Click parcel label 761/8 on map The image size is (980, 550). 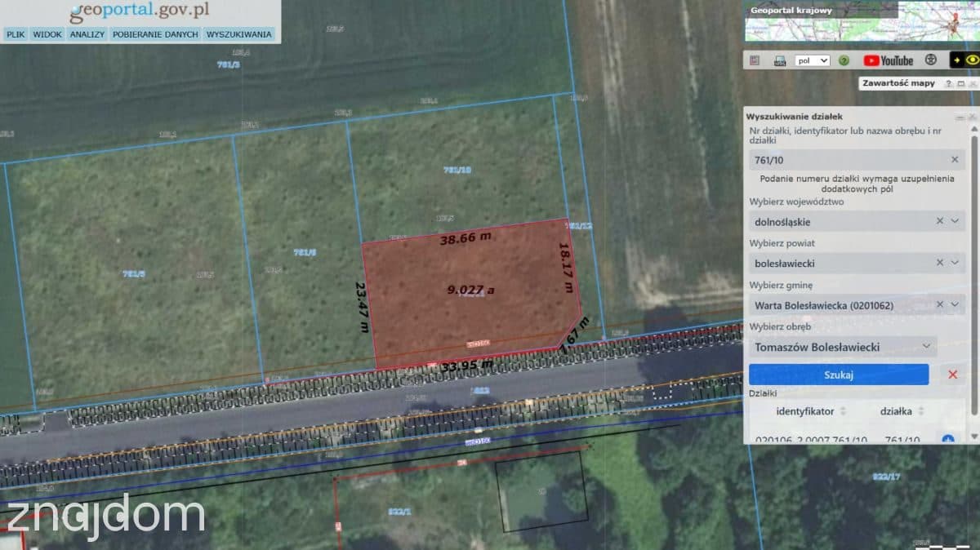pos(305,252)
